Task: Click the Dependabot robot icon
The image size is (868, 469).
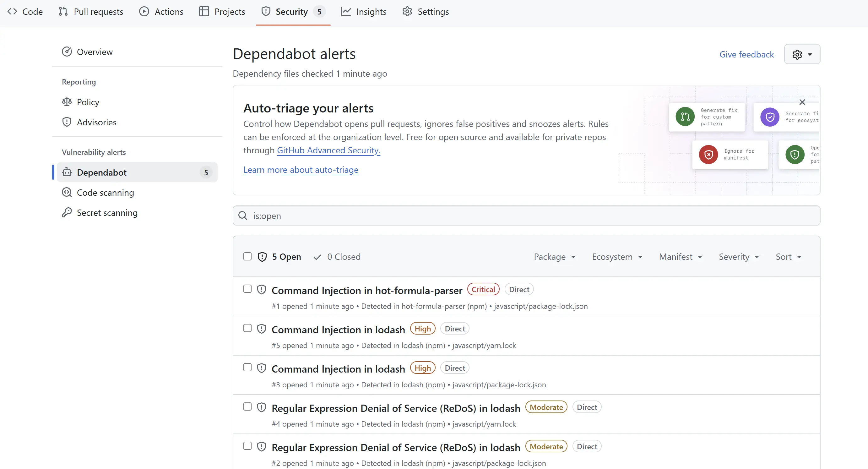Action: [67, 172]
